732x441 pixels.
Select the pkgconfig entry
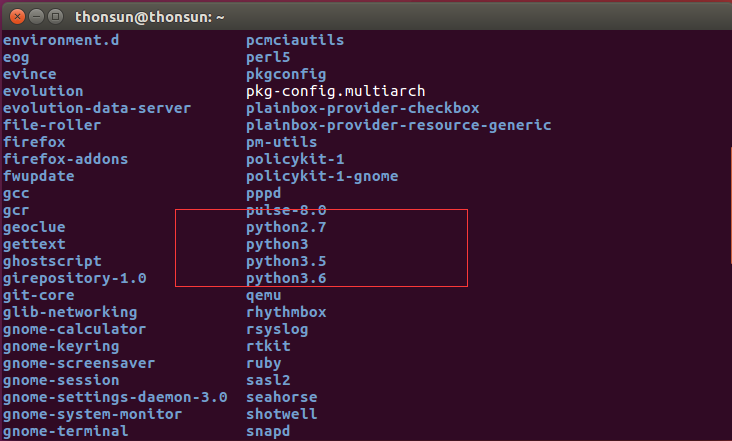[286, 74]
